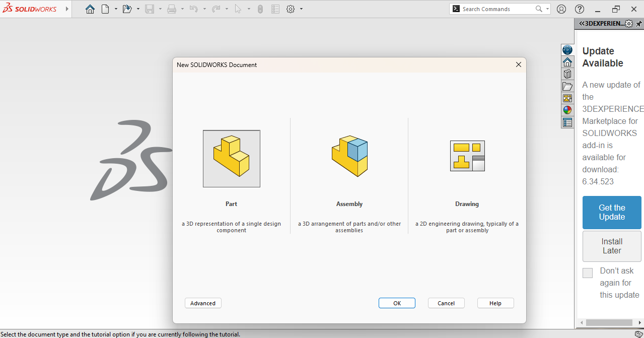Pin the 3DEXPERIENCE task pane
644x338 pixels.
[x=639, y=24]
